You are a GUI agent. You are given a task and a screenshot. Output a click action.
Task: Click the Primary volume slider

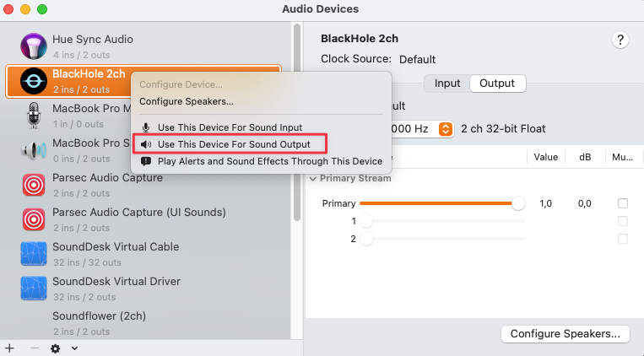439,203
